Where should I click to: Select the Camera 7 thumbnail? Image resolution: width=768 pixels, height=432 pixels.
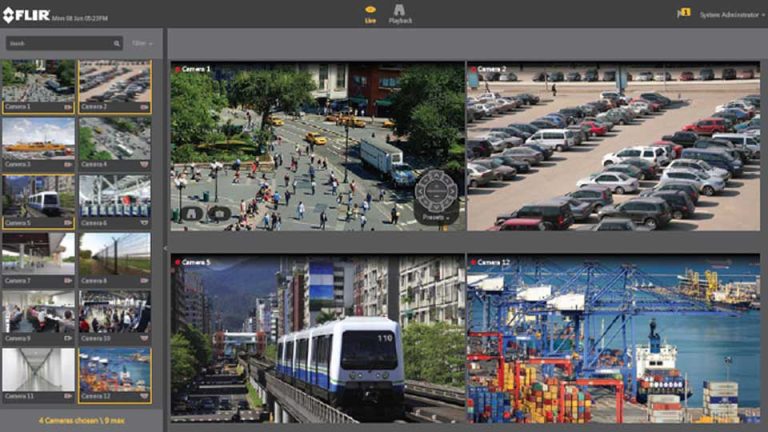(38, 255)
